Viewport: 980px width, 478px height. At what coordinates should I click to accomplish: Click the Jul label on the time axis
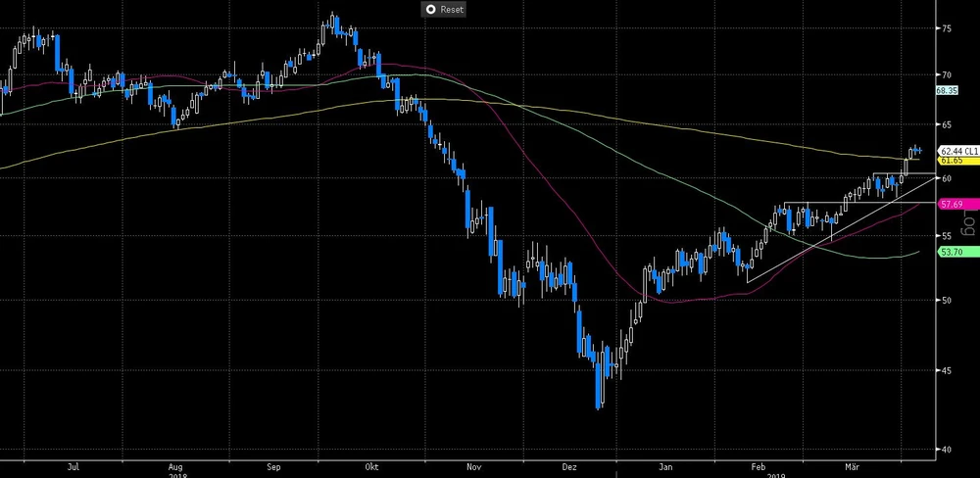click(73, 467)
